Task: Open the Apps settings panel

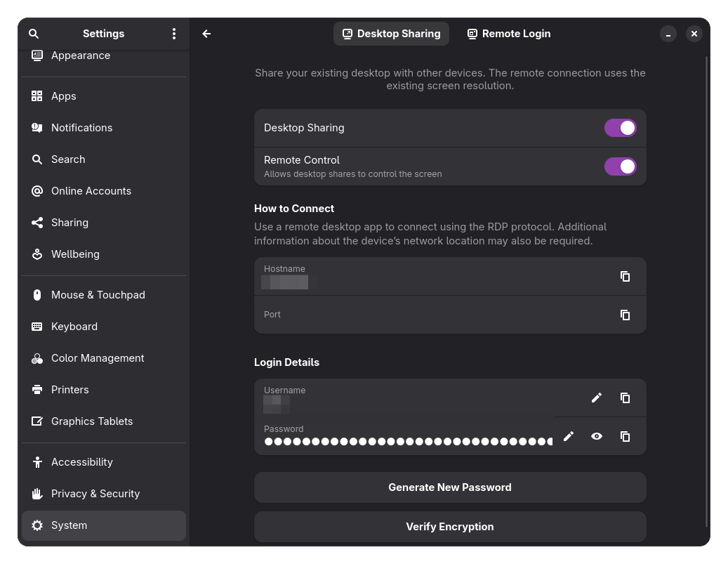Action: [104, 96]
